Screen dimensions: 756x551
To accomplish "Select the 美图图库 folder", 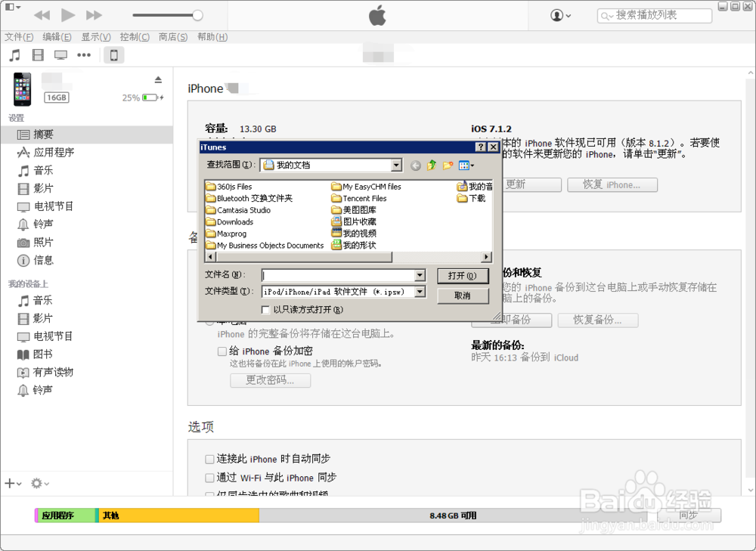I will [354, 210].
